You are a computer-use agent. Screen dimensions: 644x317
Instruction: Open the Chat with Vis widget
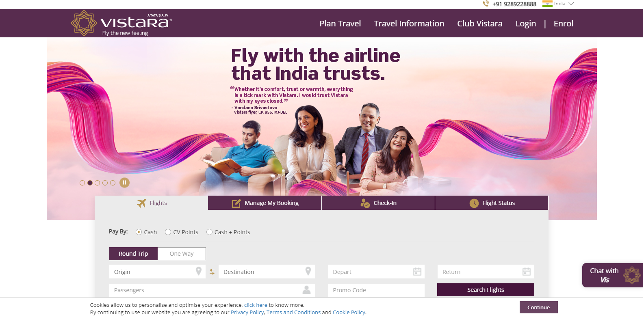[x=613, y=275]
